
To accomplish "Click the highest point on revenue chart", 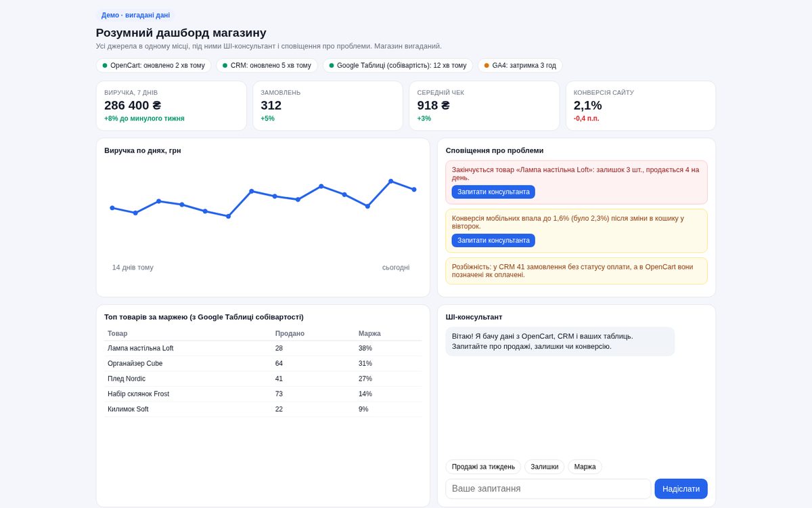I will click(x=391, y=181).
